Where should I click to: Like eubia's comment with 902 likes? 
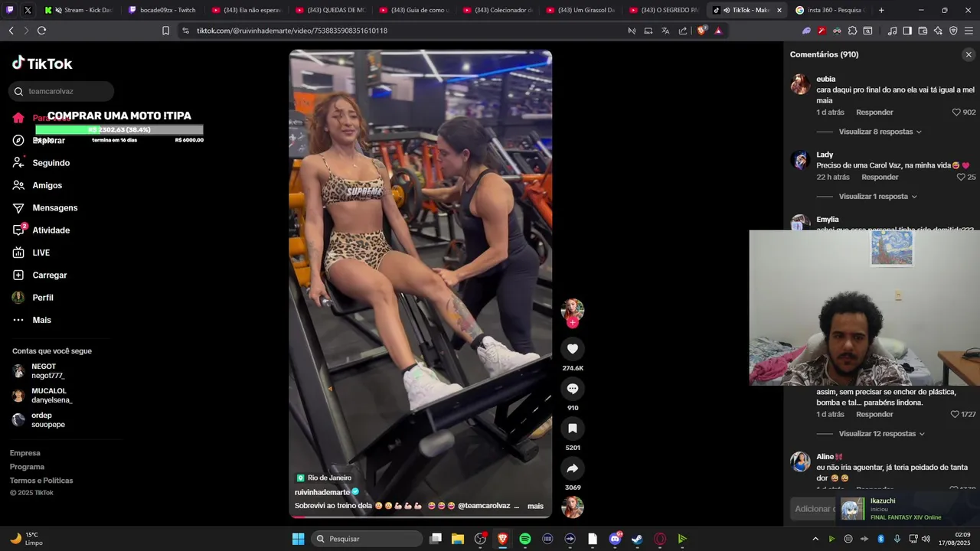pyautogui.click(x=956, y=112)
